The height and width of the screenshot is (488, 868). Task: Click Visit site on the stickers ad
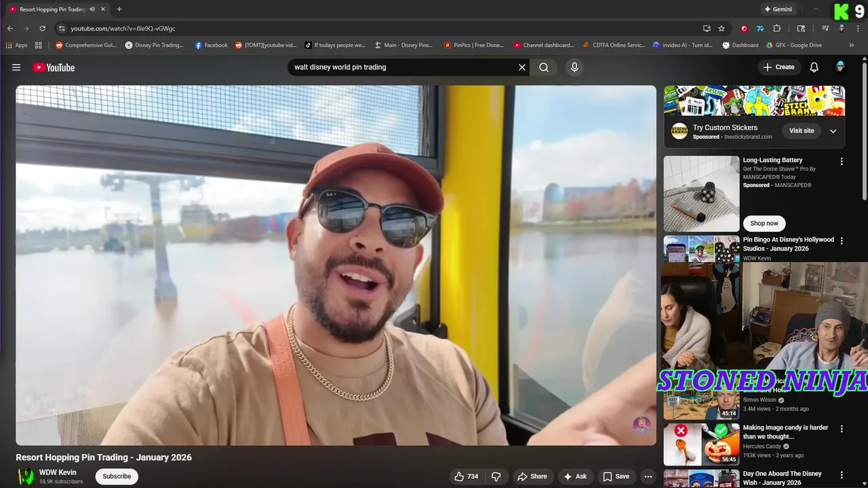tap(802, 131)
